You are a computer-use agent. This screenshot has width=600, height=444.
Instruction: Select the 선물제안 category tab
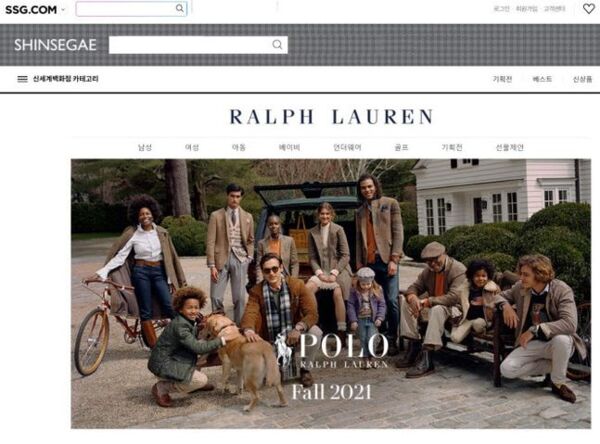(x=510, y=147)
